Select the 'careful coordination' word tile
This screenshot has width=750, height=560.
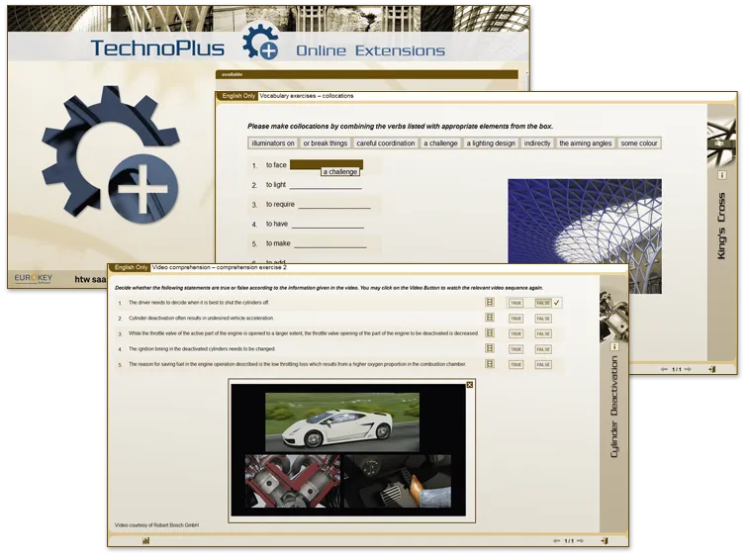(x=386, y=143)
